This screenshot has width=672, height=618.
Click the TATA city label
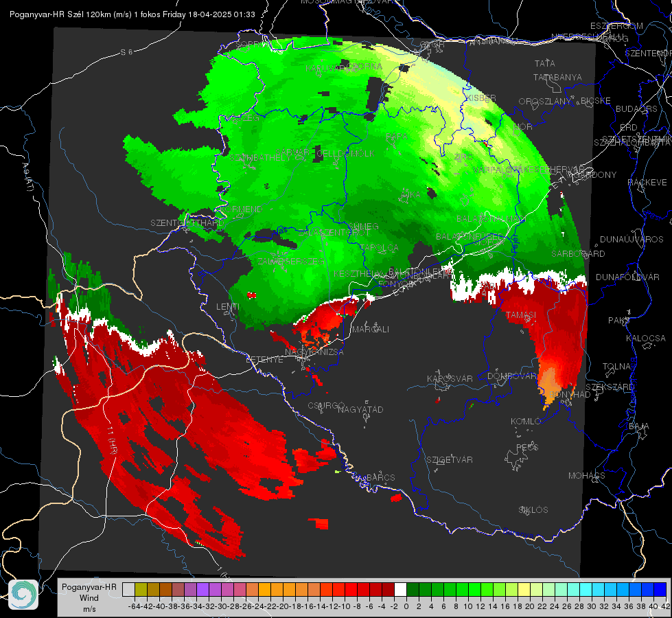545,63
